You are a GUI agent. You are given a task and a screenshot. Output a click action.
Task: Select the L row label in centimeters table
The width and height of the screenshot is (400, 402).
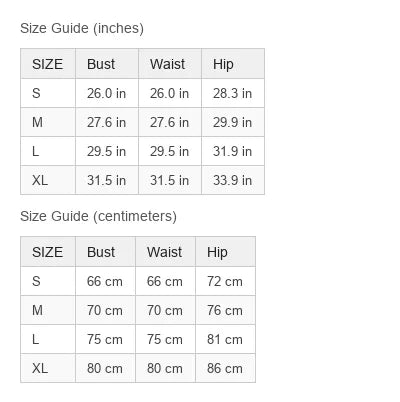[35, 339]
